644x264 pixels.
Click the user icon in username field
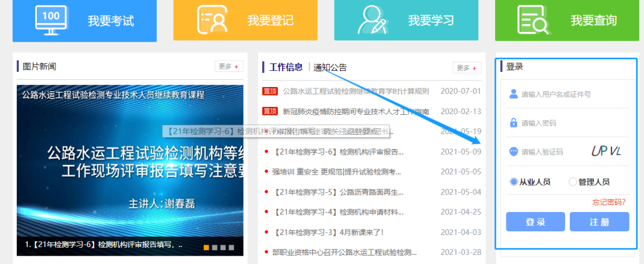pyautogui.click(x=514, y=94)
